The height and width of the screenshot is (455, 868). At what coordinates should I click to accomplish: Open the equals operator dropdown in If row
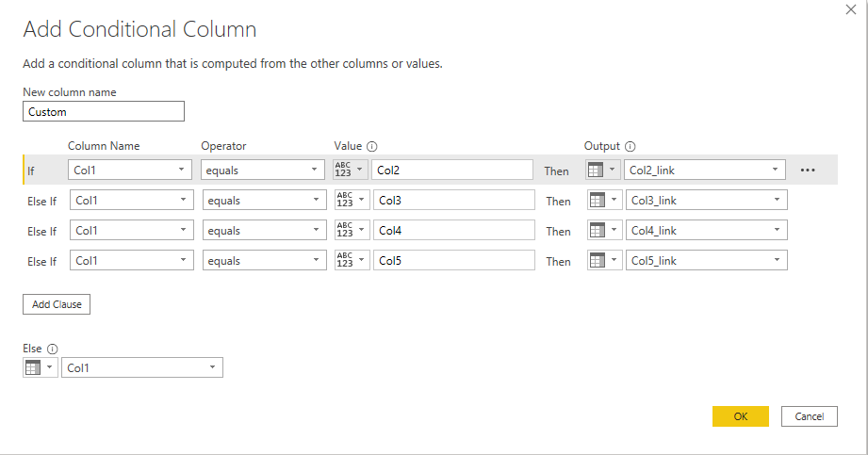(262, 170)
